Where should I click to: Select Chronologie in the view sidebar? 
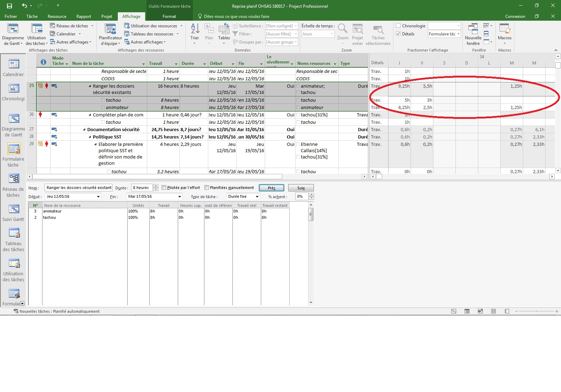click(x=13, y=93)
